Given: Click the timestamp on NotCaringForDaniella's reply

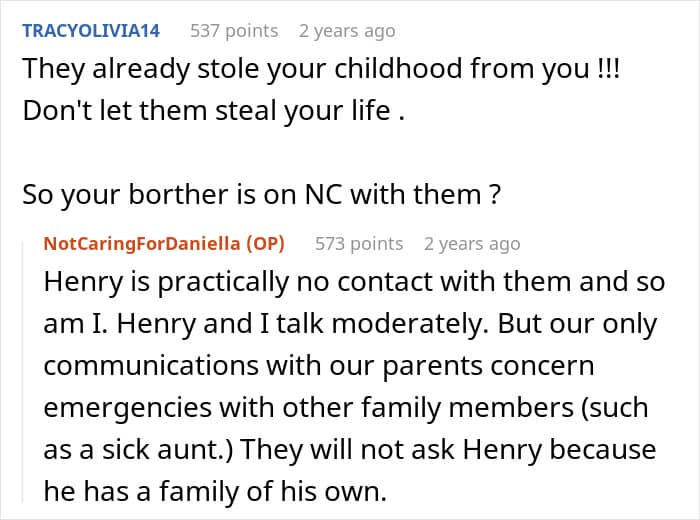Looking at the screenshot, I should pos(472,244).
